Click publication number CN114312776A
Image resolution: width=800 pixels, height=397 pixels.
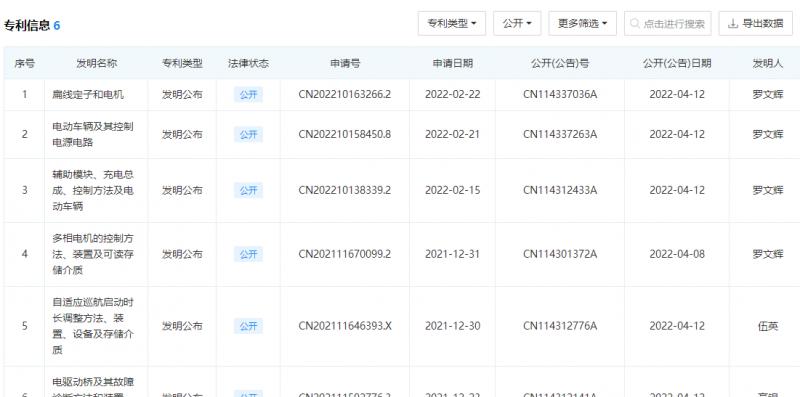click(560, 326)
